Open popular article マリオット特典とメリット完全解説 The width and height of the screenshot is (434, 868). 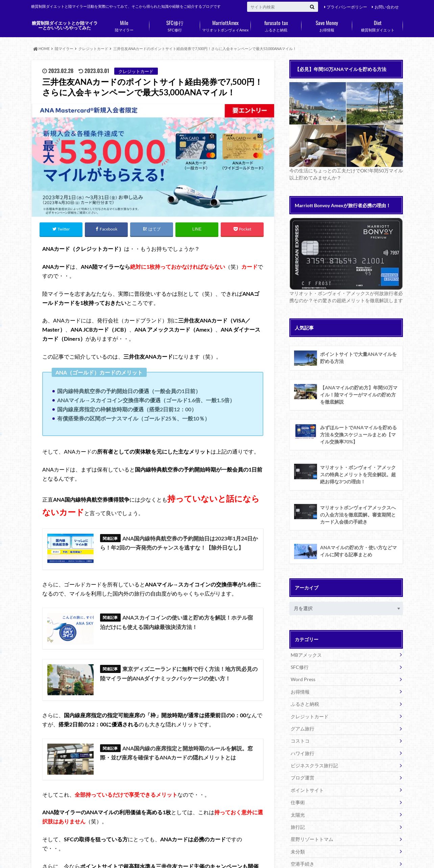pyautogui.click(x=346, y=475)
